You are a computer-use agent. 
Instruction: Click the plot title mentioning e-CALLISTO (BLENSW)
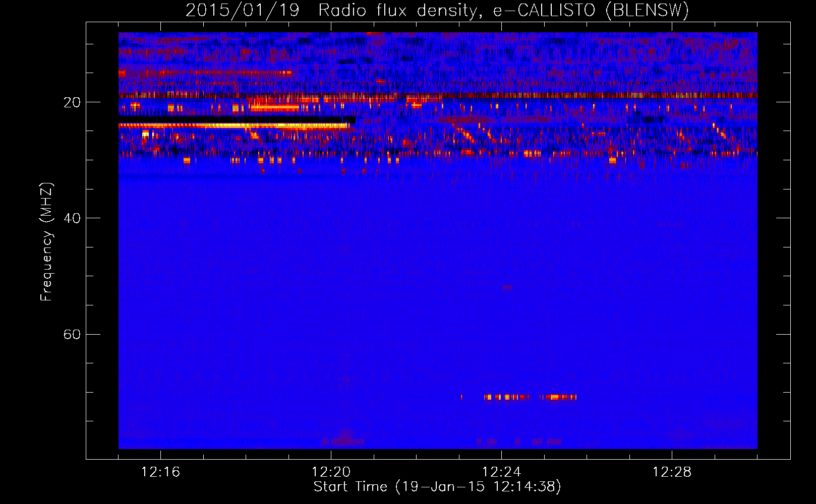(437, 10)
